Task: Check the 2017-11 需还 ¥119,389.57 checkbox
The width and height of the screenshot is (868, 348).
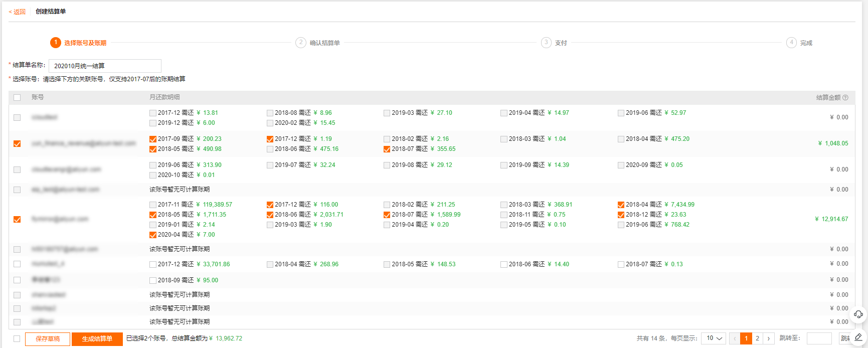Action: 153,205
